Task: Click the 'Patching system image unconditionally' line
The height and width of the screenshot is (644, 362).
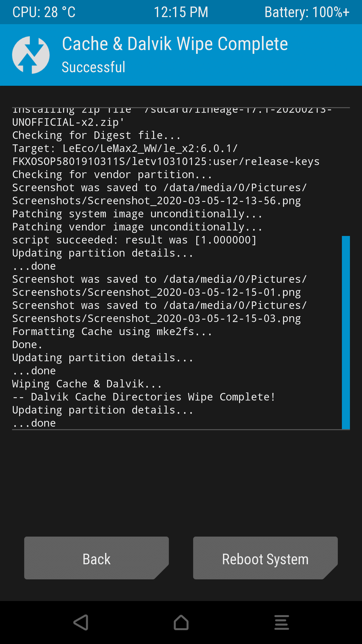Action: [138, 214]
